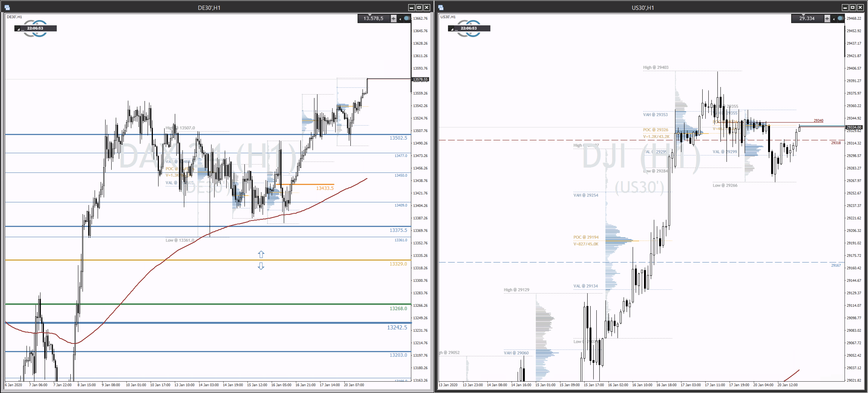This screenshot has width=868, height=393.
Task: Select the blue up arrow object on DE30 chart
Action: click(x=261, y=254)
